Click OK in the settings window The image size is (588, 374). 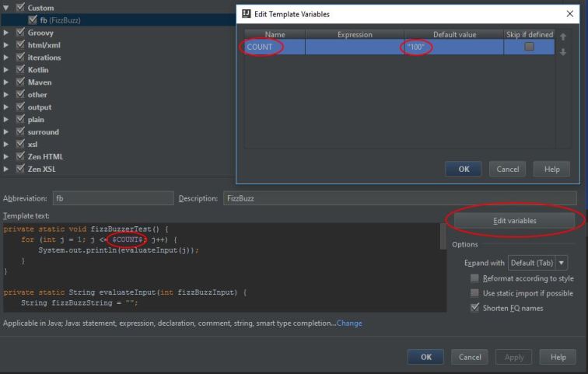coord(425,357)
